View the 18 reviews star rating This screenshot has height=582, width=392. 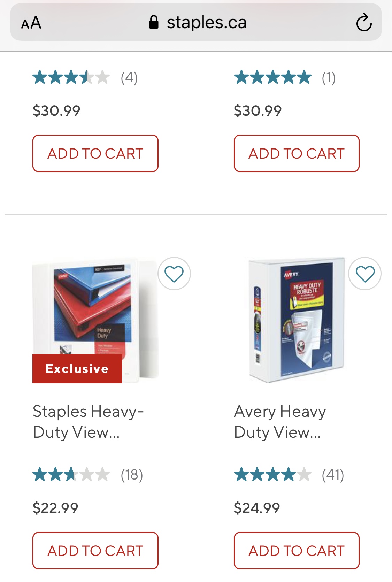pyautogui.click(x=71, y=475)
